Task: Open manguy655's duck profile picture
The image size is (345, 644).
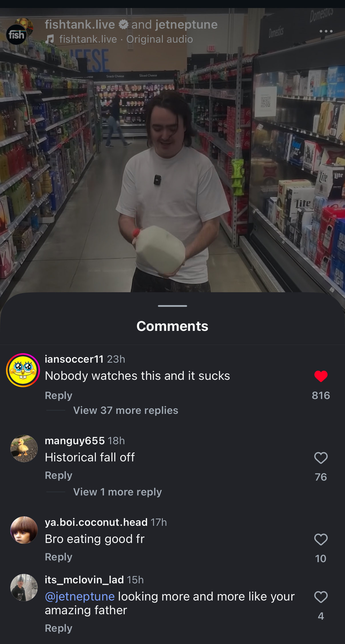Action: [x=24, y=449]
